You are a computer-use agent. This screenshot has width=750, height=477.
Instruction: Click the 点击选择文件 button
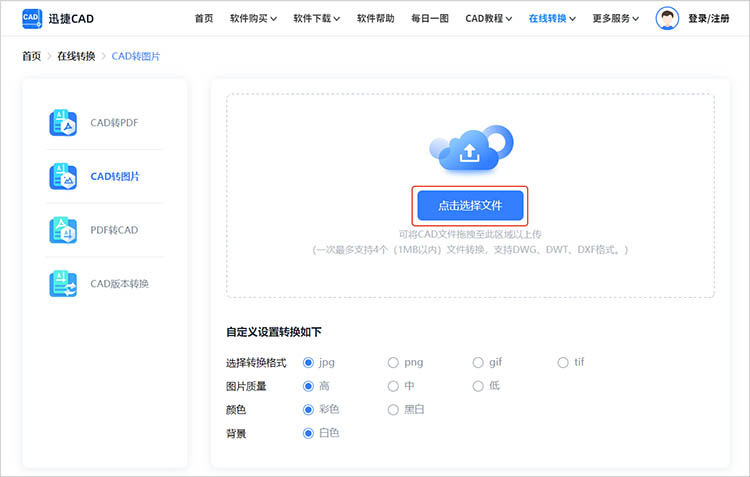click(x=470, y=206)
